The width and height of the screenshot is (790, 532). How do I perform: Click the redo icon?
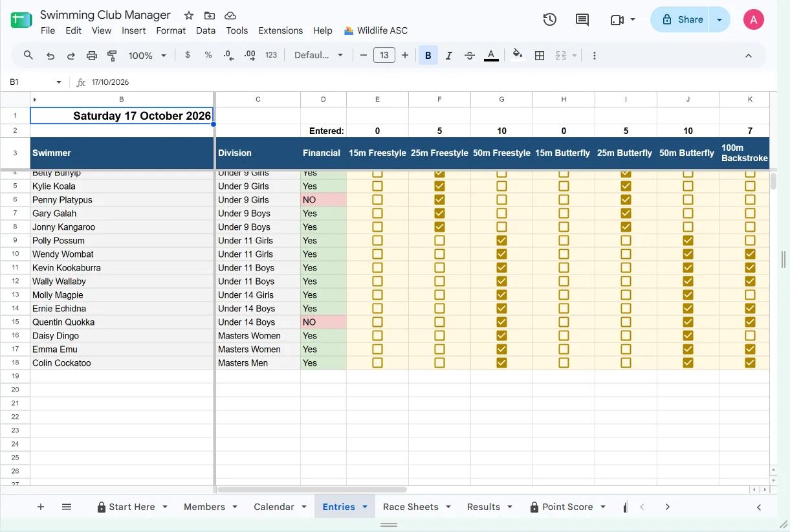71,56
